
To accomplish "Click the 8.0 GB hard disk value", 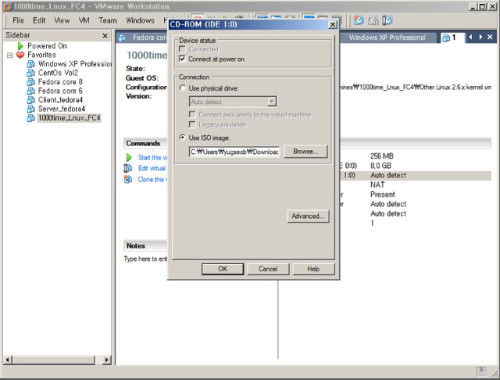I will tap(381, 166).
